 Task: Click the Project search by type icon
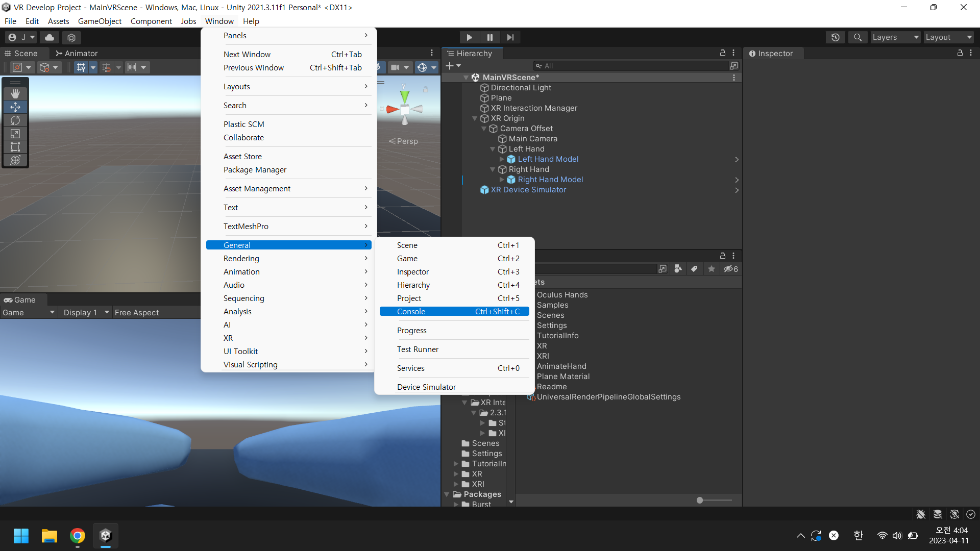pyautogui.click(x=678, y=269)
